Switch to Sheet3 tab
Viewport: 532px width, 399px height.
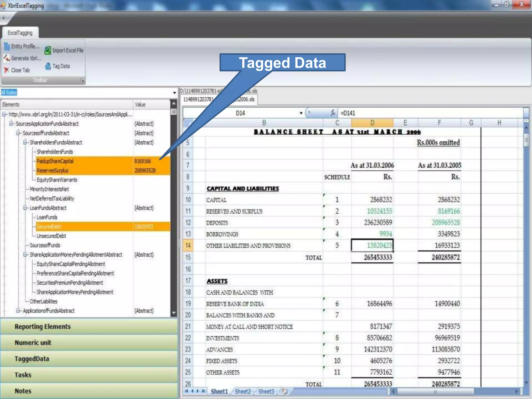tap(266, 391)
